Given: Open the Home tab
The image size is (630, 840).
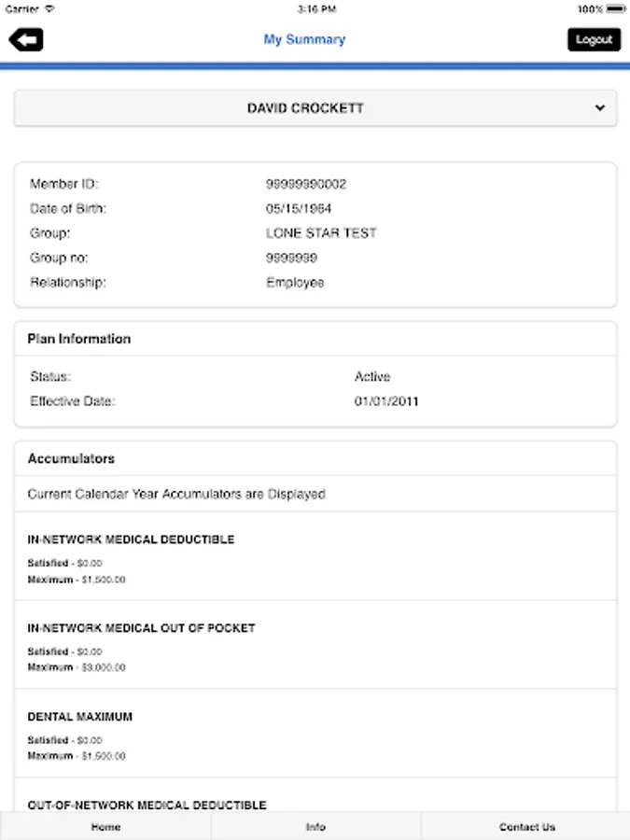Looking at the screenshot, I should pos(105,827).
